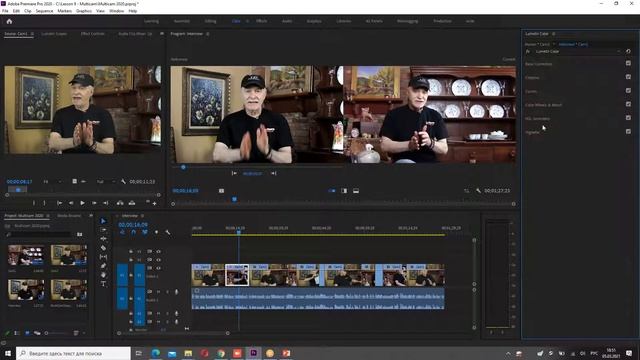Click the Master Cam1 tab in Lumetri
Screen dimensions: 640x360
(537, 44)
